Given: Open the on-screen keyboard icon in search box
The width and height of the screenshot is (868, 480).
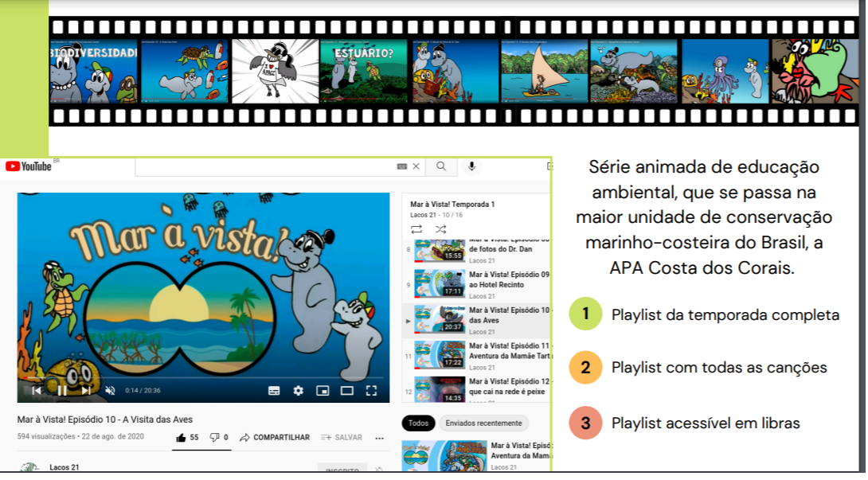Looking at the screenshot, I should (402, 166).
